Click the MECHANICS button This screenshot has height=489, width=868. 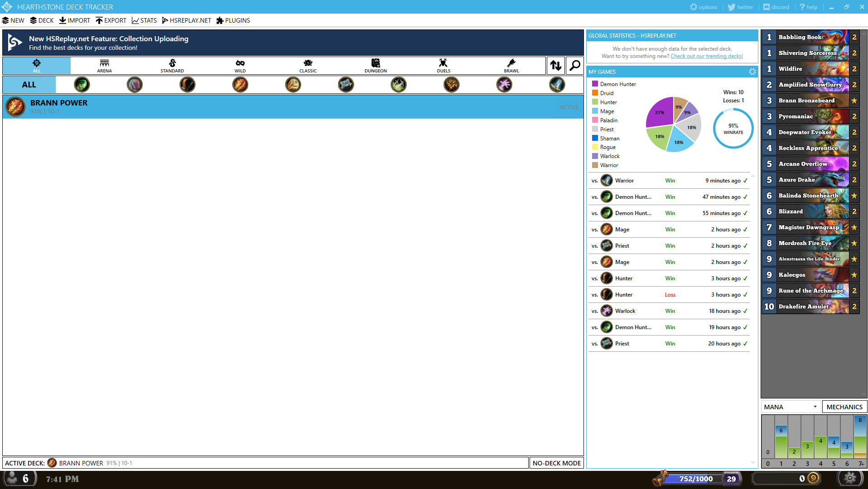pyautogui.click(x=844, y=407)
